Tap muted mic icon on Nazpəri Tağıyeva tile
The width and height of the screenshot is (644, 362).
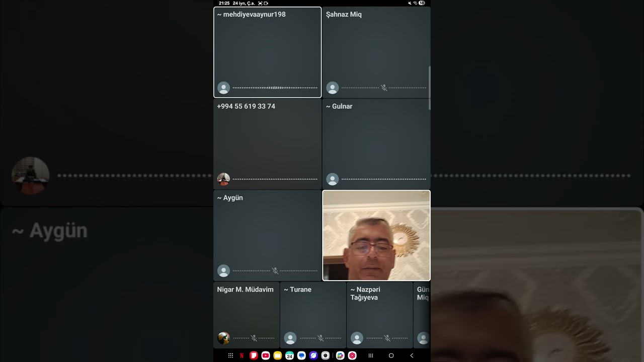click(387, 338)
